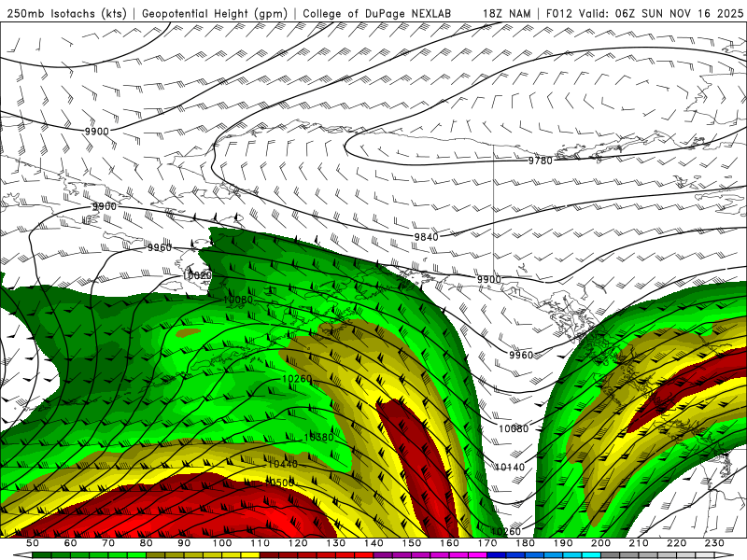Click the 80 value on the color scale
The width and height of the screenshot is (747, 560).
(x=147, y=543)
